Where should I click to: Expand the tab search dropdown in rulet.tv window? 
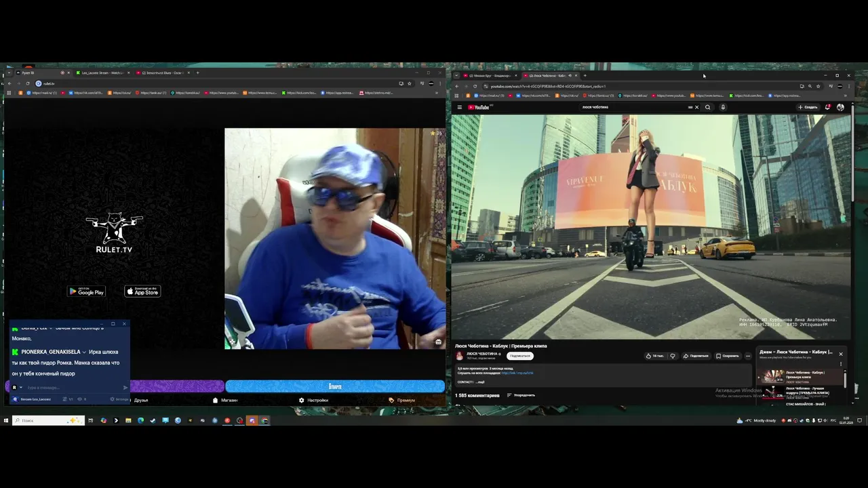click(x=8, y=73)
